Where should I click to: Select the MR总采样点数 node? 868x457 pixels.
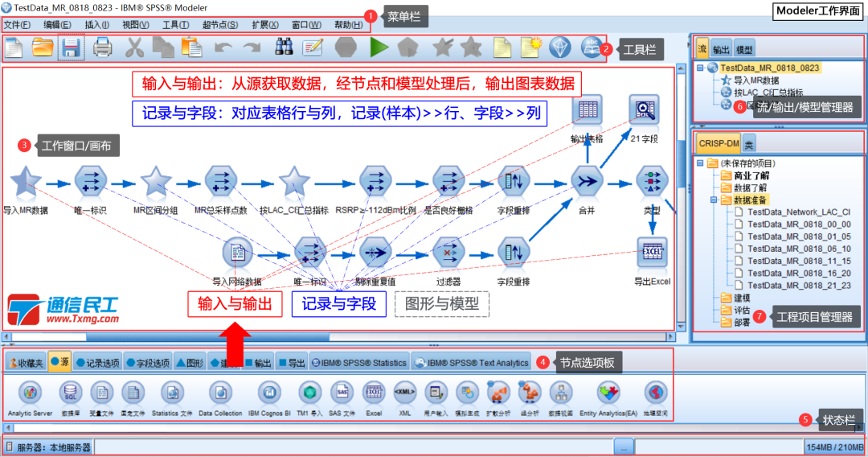[221, 182]
